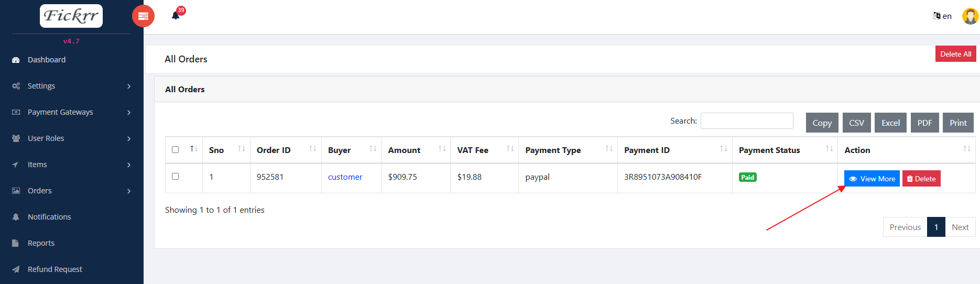Toggle the red sidebar menu button
Screen dimensions: 980x284
(x=143, y=16)
